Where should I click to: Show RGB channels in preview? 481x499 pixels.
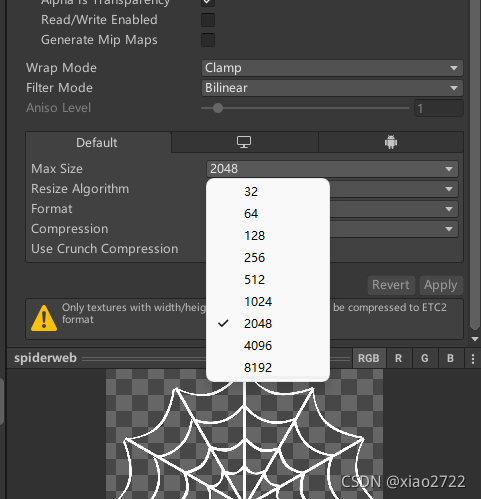pos(369,358)
